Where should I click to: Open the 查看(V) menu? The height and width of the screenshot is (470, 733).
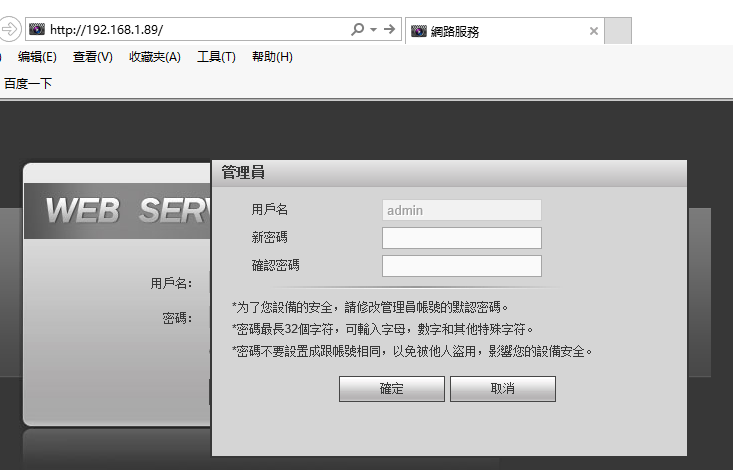tap(93, 57)
